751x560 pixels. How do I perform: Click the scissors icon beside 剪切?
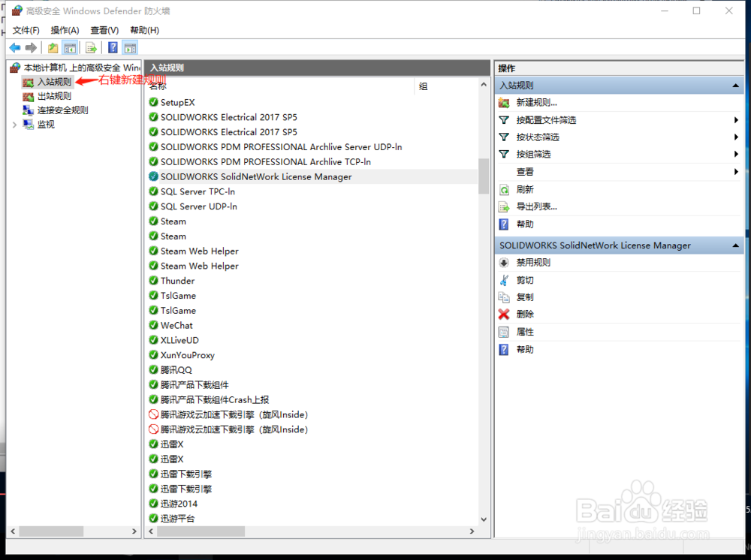tap(504, 280)
